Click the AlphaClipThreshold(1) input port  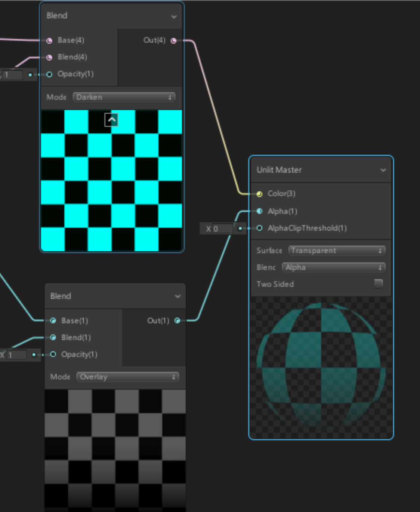(x=259, y=228)
